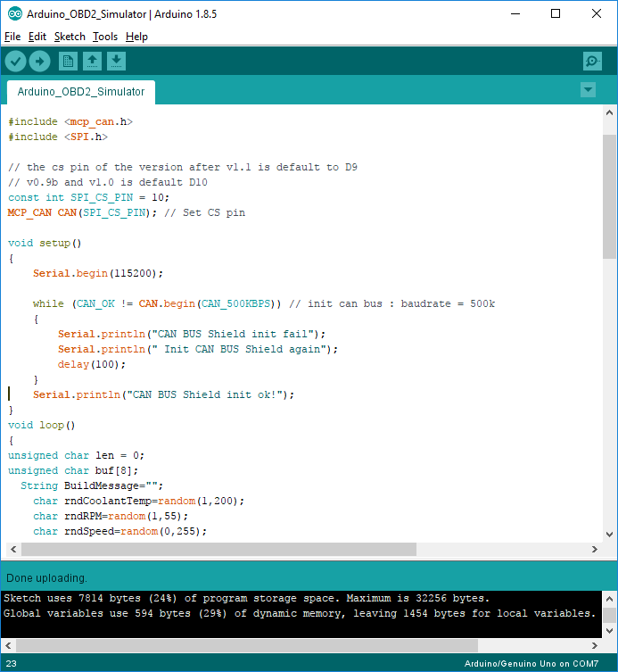618x672 pixels.
Task: Click the line number 23 in status bar
Action: coord(11,663)
